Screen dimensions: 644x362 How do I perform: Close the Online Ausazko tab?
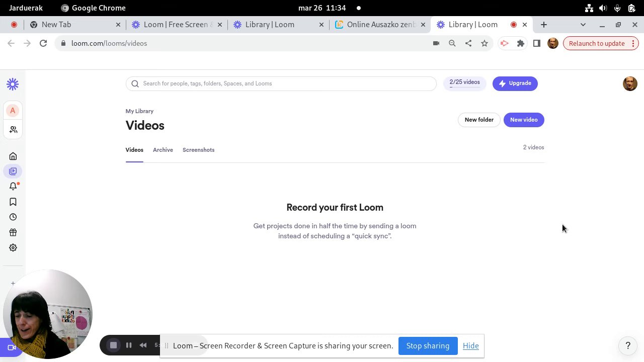tap(423, 25)
